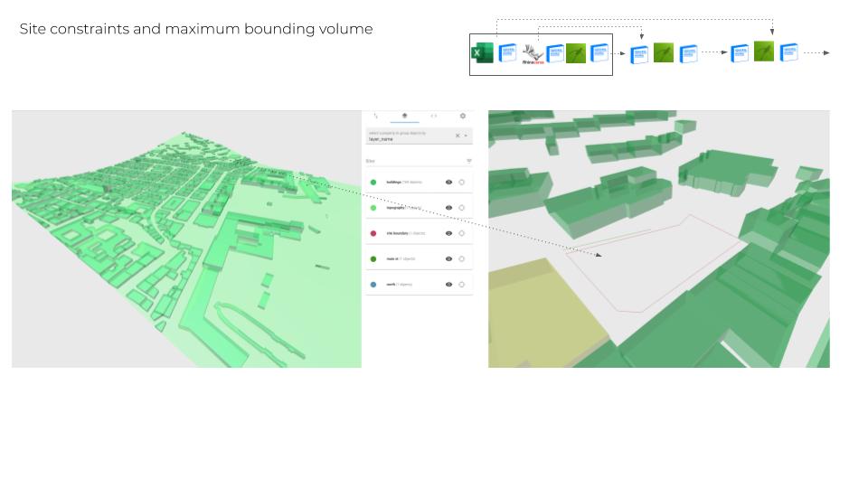Click the last Speckle cube icon in the workflow
868x488 pixels.
point(789,52)
